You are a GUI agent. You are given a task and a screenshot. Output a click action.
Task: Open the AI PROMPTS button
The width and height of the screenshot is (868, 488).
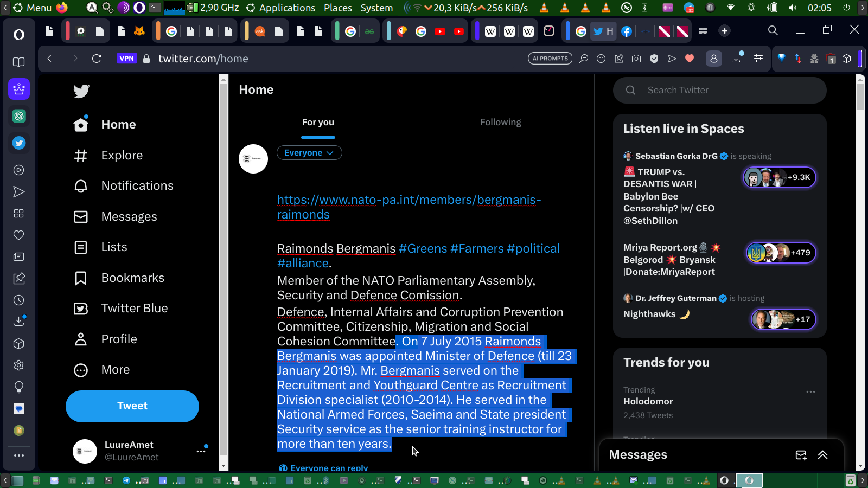(550, 59)
